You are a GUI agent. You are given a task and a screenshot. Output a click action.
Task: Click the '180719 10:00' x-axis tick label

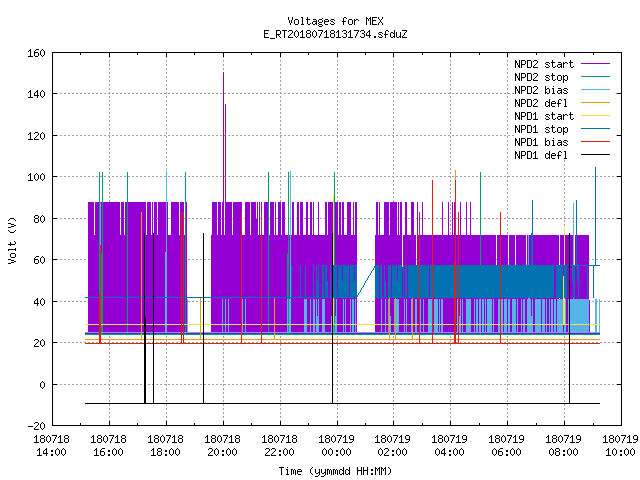620,446
